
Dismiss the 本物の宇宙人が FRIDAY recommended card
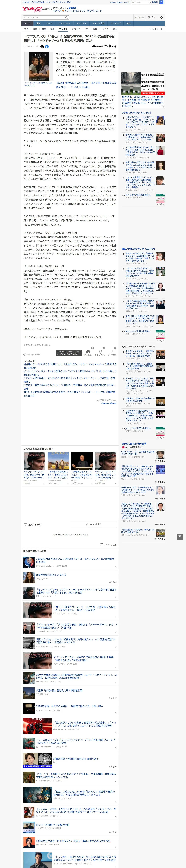92,483
